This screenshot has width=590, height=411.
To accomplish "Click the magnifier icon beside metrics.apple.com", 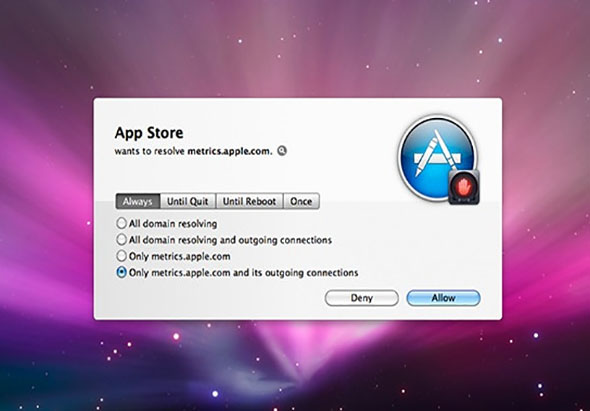I will tap(282, 151).
